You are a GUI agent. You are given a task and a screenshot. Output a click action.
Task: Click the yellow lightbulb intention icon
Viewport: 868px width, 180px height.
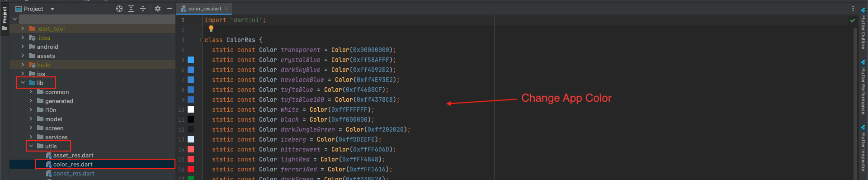tap(211, 28)
